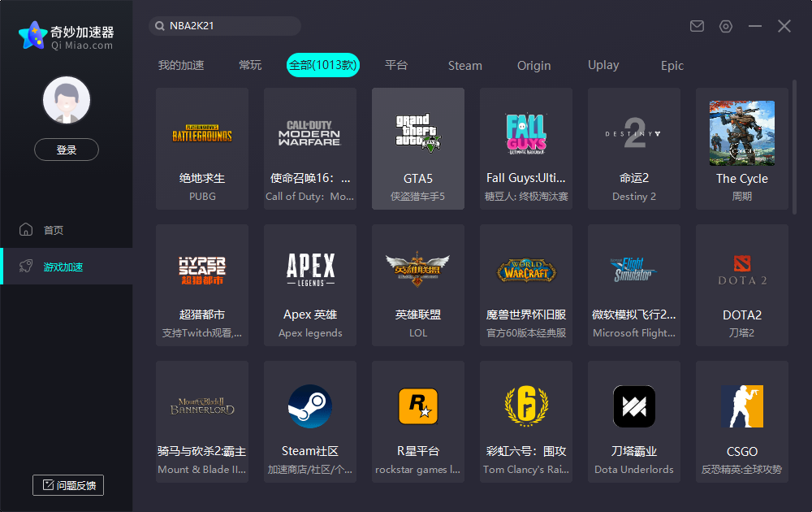Go to 首页 in the sidebar
The image size is (812, 512).
pos(54,230)
